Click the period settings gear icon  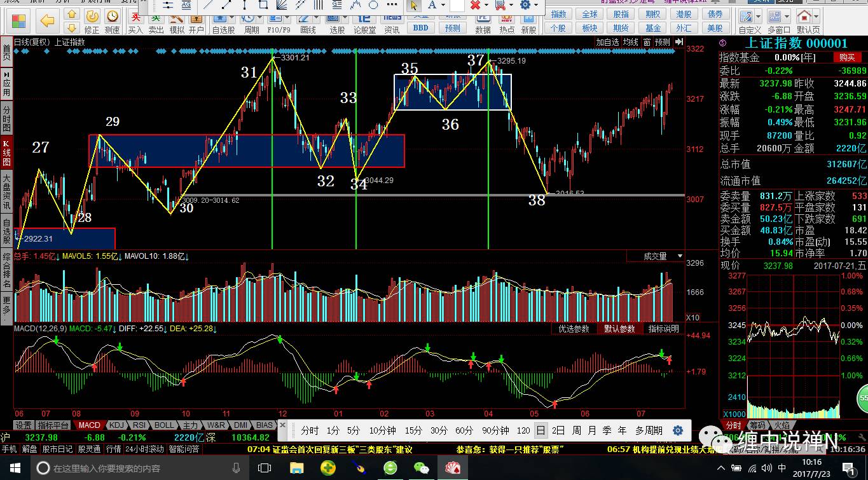click(x=678, y=430)
